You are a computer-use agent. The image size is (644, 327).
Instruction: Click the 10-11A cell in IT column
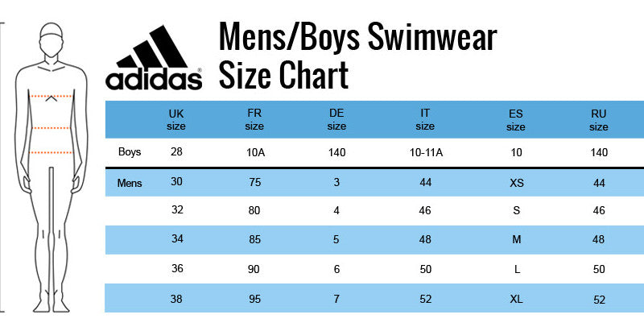[x=424, y=152]
